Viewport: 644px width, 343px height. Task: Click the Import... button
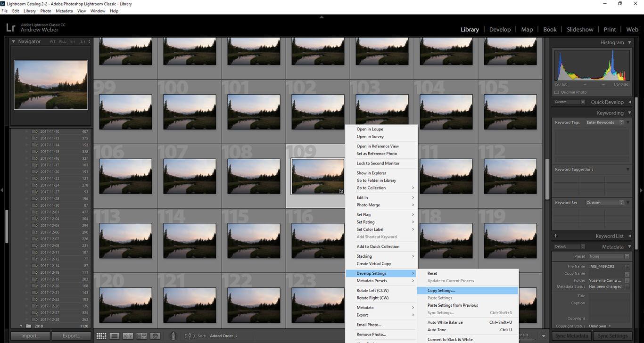(31, 336)
